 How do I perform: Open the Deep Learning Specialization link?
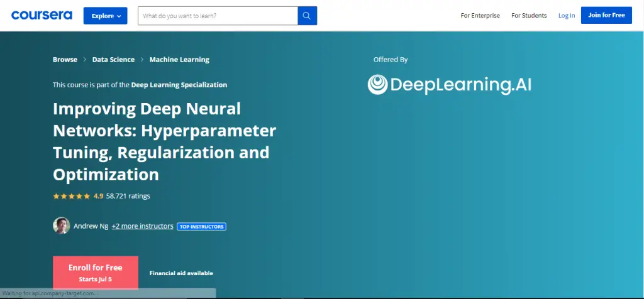tap(179, 85)
